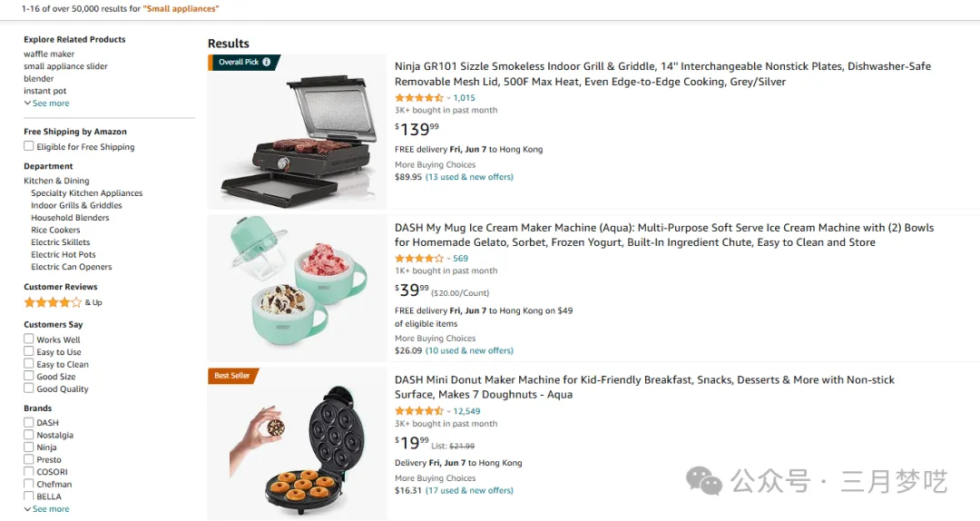
Task: Click the DASH ice cream maker star rating
Action: click(419, 259)
